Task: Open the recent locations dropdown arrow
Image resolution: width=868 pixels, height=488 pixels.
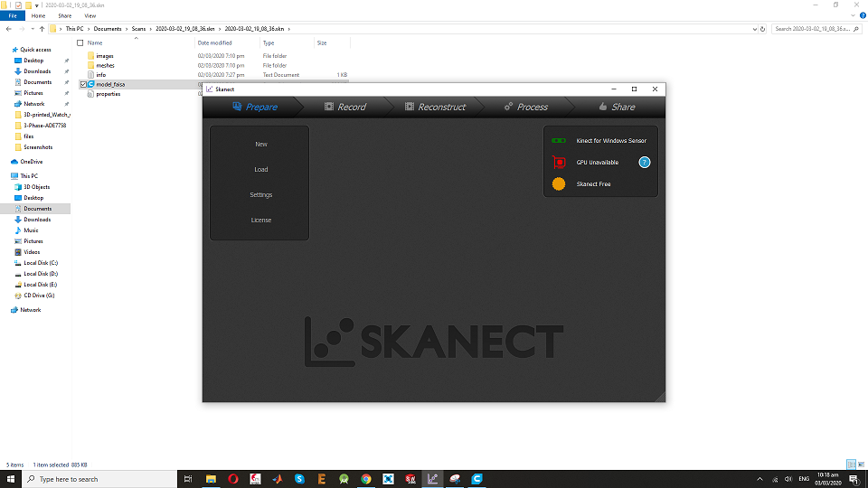Action: tap(33, 29)
